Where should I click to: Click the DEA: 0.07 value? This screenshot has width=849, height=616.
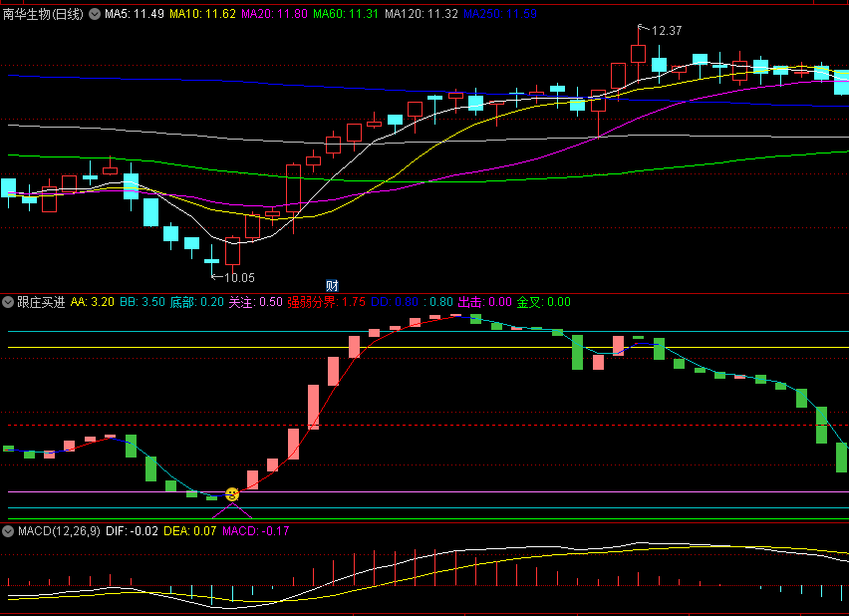(189, 531)
